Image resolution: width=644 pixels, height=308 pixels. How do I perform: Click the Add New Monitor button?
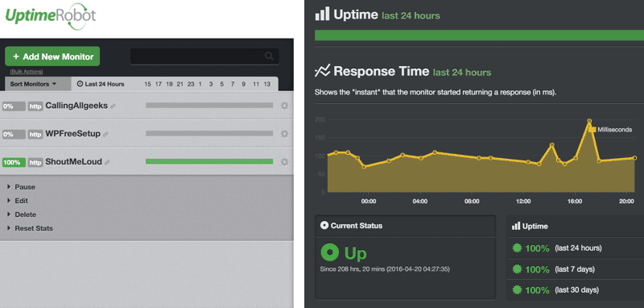coord(52,56)
